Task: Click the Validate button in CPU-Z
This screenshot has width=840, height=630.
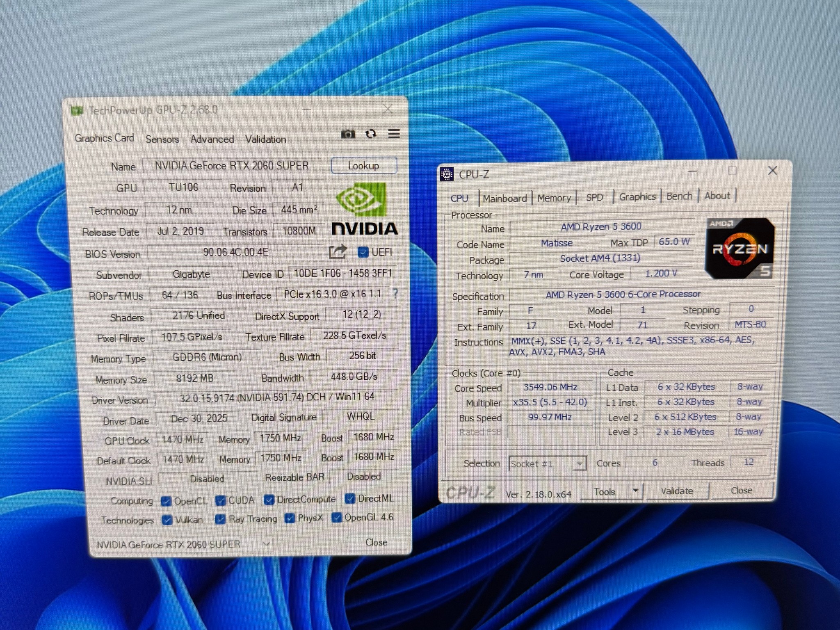Action: click(677, 491)
